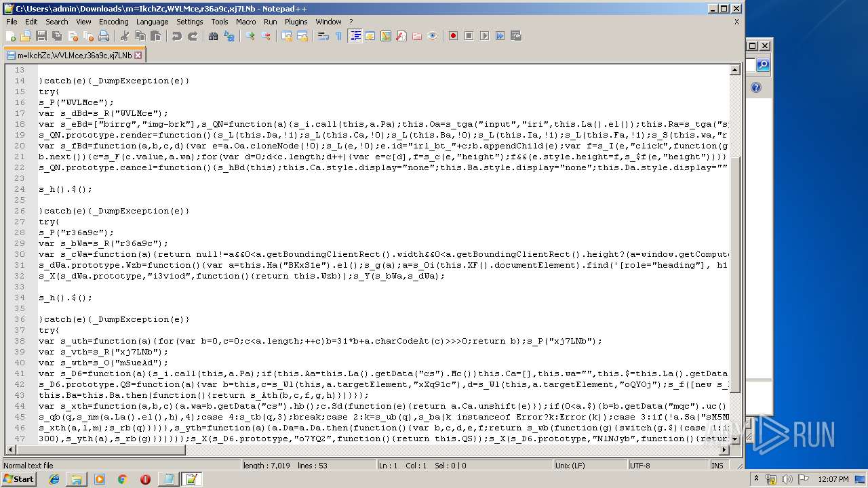The width and height of the screenshot is (868, 488).
Task: Click the Normal text file status
Action: pos(122,466)
